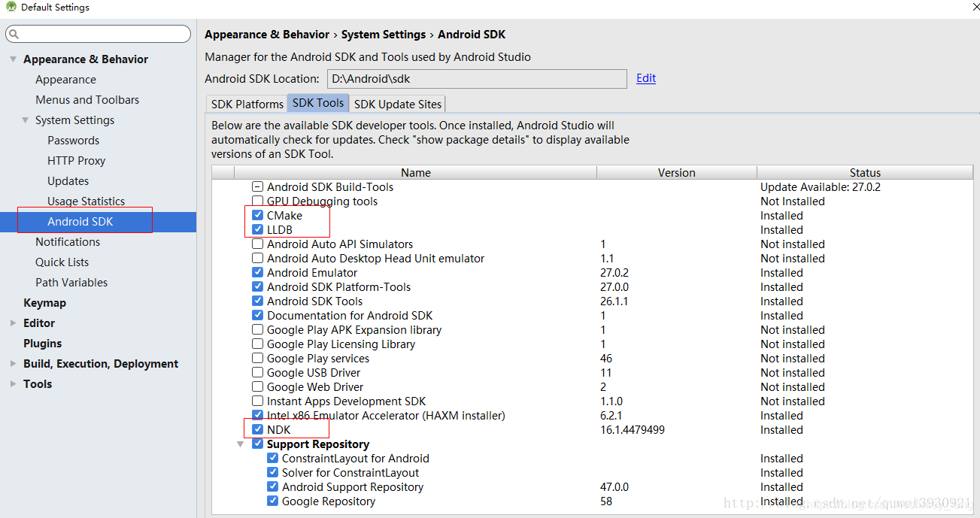This screenshot has width=980, height=518.
Task: Disable the CMake checkbox
Action: (x=257, y=215)
